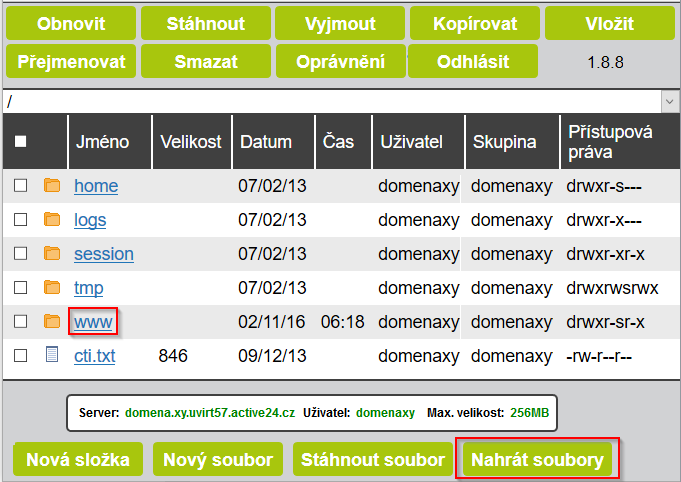This screenshot has width=681, height=482.
Task: Check the select-all box in table header
Action: [x=20, y=142]
